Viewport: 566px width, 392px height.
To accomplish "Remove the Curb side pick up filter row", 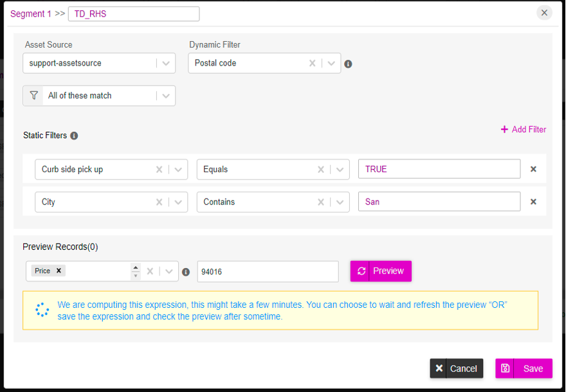I will (x=533, y=169).
